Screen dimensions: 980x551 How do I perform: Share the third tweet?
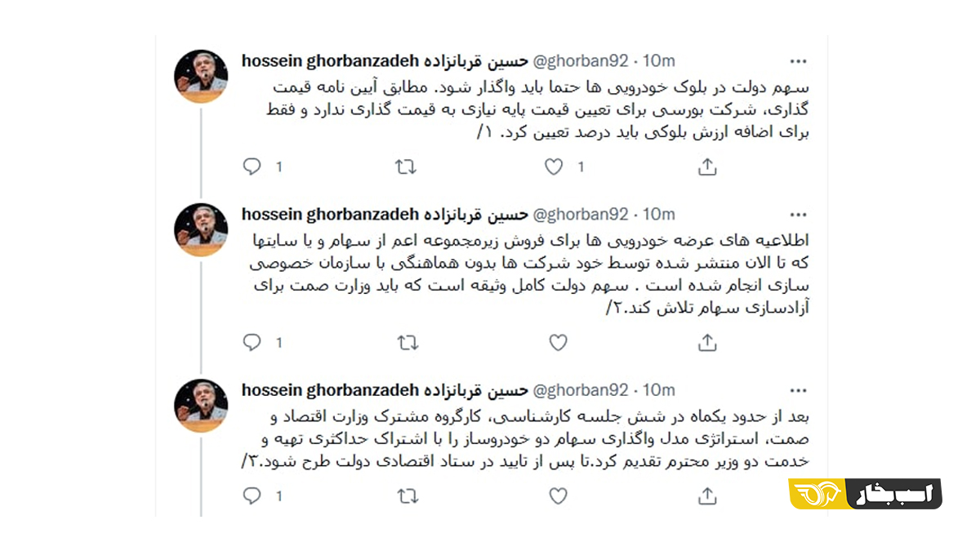pyautogui.click(x=707, y=495)
